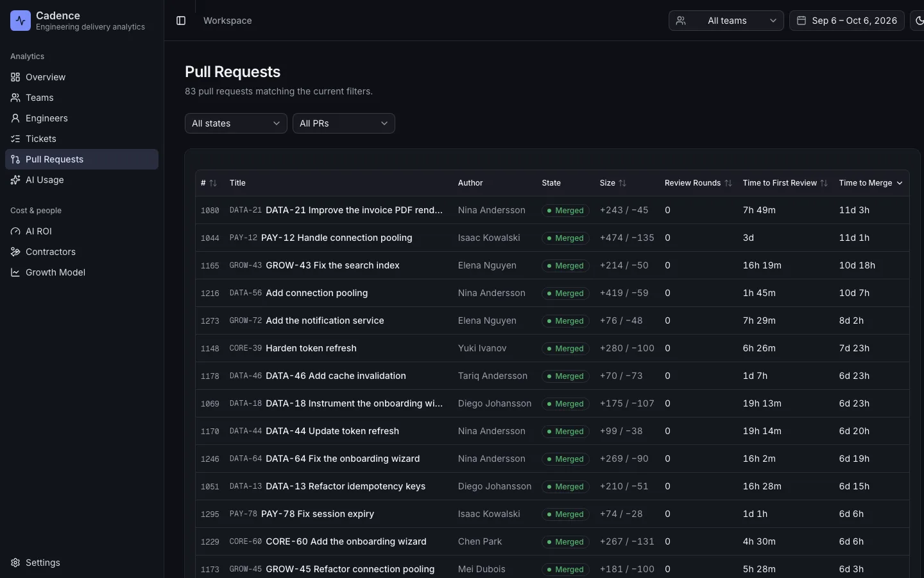Click author Chen Park

tap(480, 541)
